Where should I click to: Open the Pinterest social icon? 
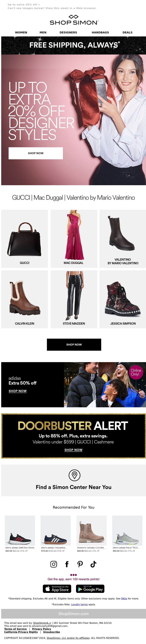click(80, 564)
